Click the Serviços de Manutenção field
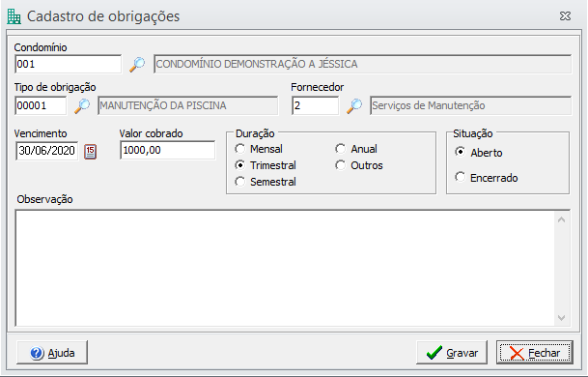The width and height of the screenshot is (588, 377). coord(470,106)
